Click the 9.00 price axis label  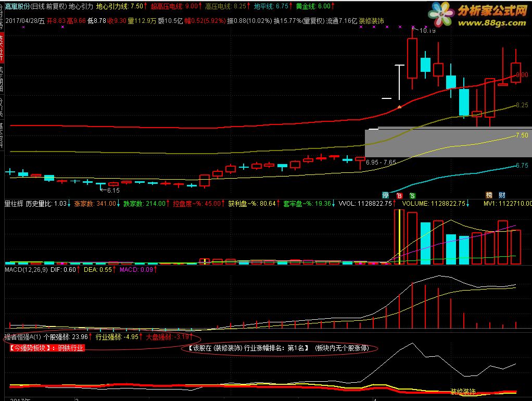pos(522,74)
